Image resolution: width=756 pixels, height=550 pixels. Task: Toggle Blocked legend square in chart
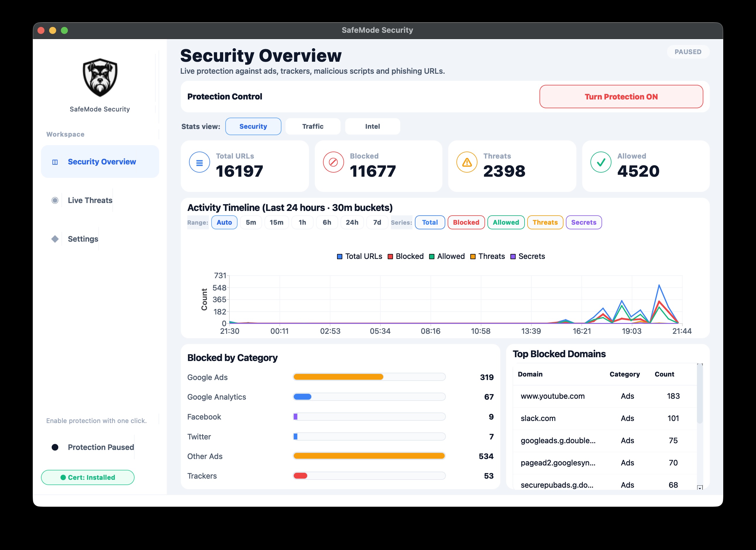pyautogui.click(x=390, y=256)
